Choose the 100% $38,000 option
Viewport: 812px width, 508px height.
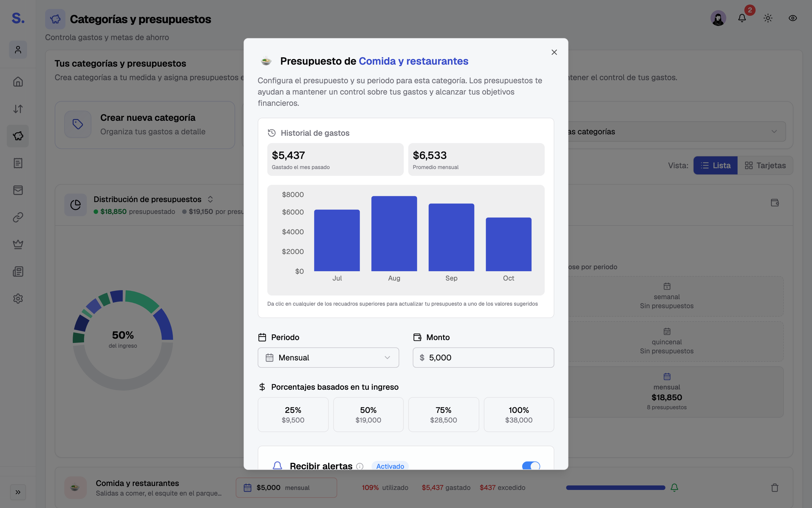click(x=519, y=415)
